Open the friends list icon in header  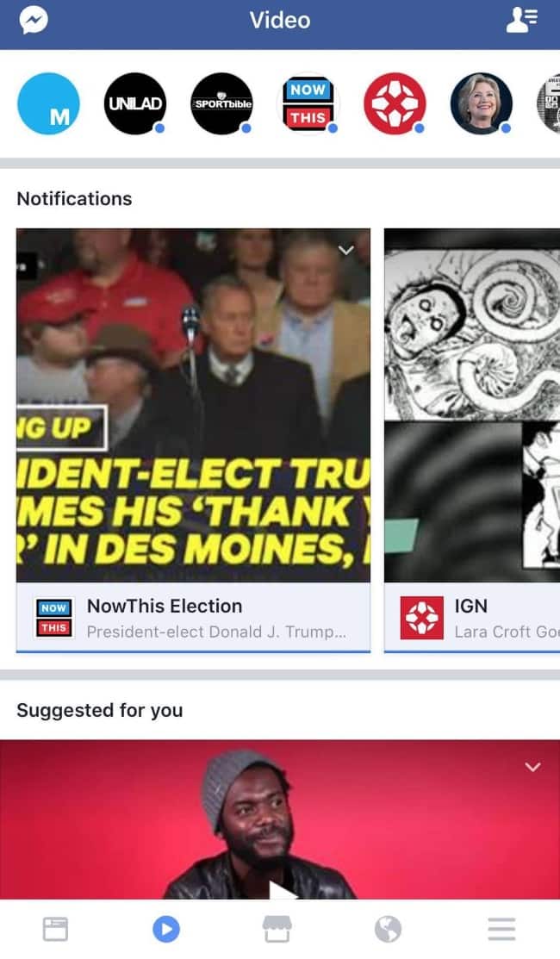[x=521, y=20]
